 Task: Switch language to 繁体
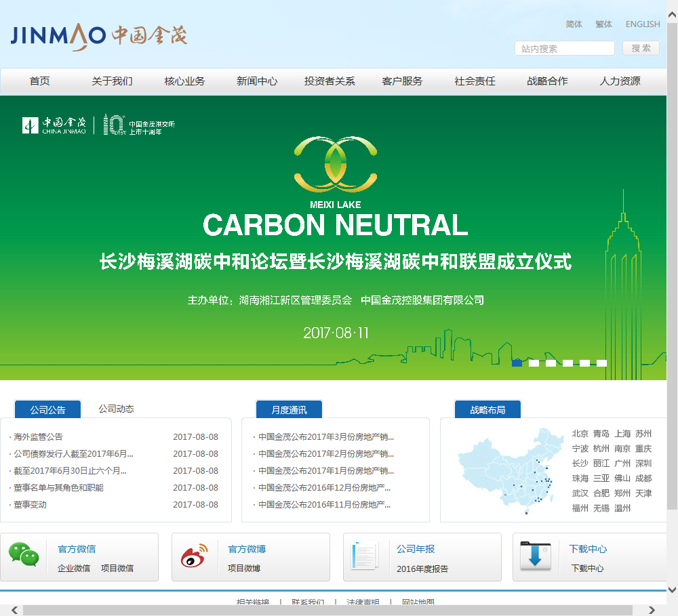point(603,24)
